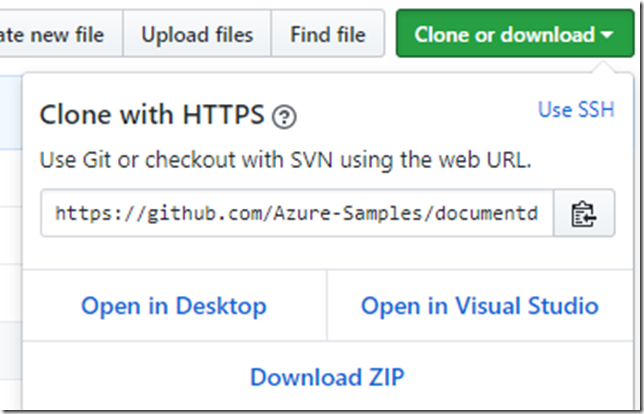Click the word HTTPS in the heading

[223, 114]
